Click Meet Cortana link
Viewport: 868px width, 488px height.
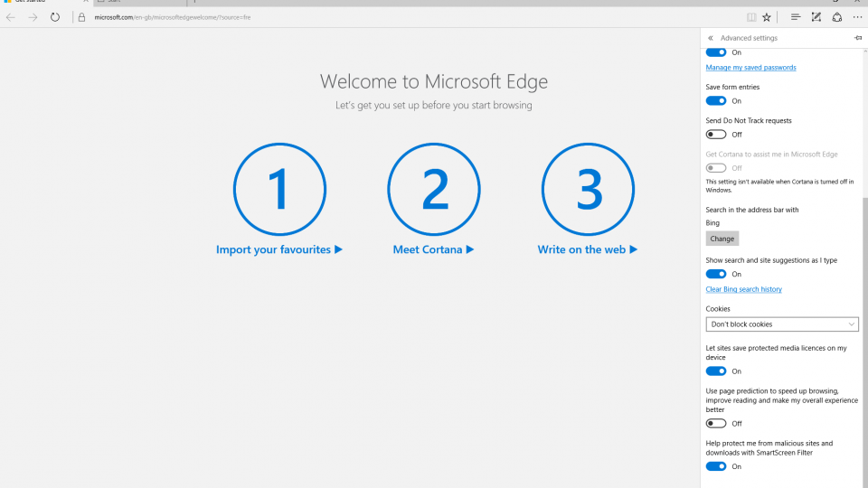pyautogui.click(x=433, y=249)
